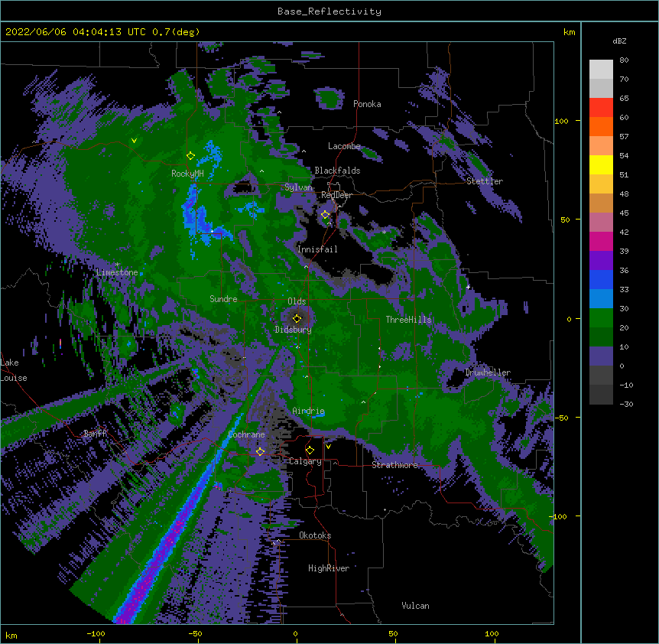Pick the blue 33-36 dBZ legend swatch
The height and width of the screenshot is (644, 659).
601,279
